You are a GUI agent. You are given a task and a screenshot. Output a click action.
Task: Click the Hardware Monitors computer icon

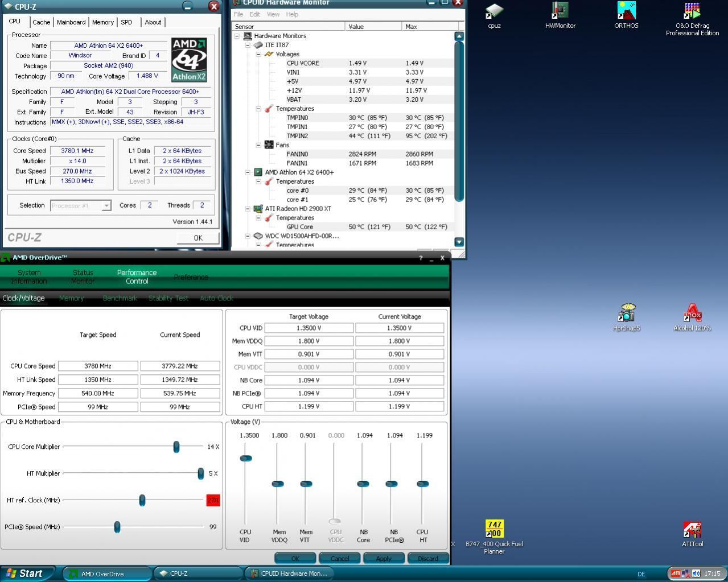pos(248,36)
